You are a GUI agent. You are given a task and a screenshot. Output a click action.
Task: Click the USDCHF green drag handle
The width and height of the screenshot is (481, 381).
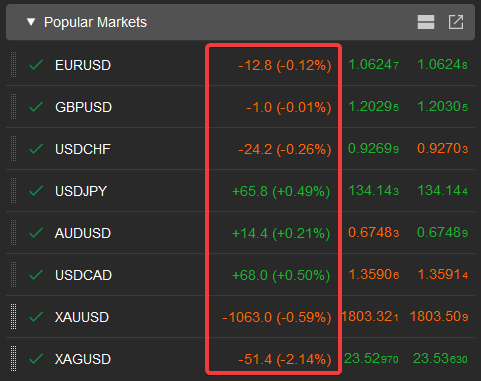[x=13, y=149]
